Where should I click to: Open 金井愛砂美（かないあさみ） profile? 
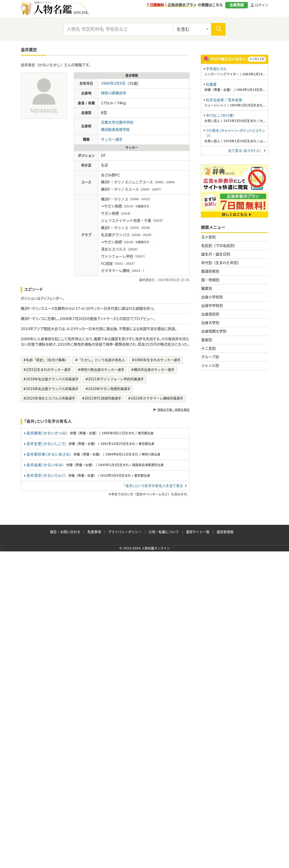[48, 455]
